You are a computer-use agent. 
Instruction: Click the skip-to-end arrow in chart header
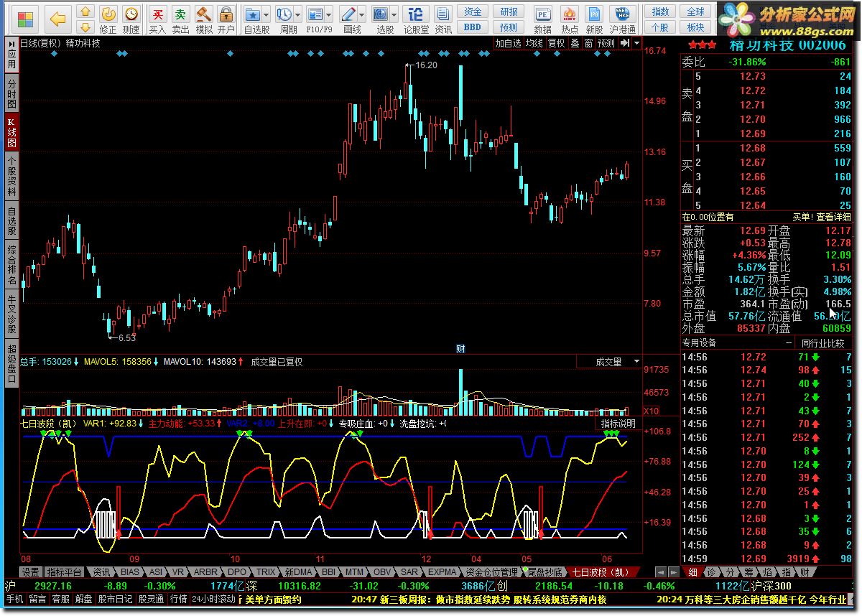tap(625, 43)
